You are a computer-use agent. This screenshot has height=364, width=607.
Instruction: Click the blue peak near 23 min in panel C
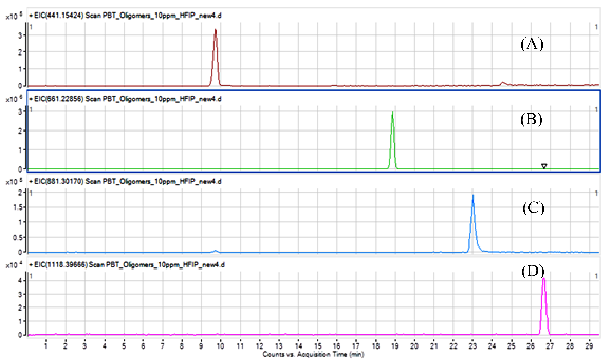tap(473, 223)
